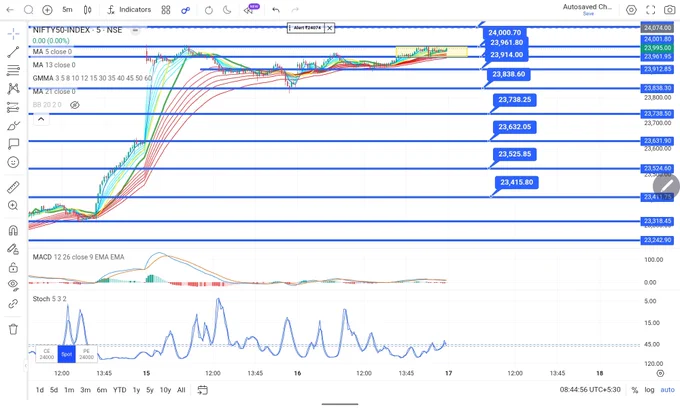
Task: Show the hidden BB 20 2 0 indicator
Action: [75, 105]
